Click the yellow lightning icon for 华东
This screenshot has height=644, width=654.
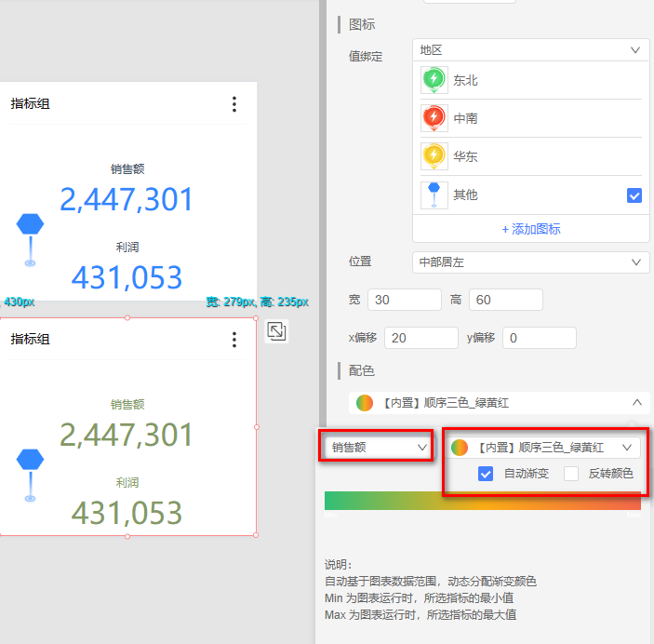pyautogui.click(x=434, y=156)
